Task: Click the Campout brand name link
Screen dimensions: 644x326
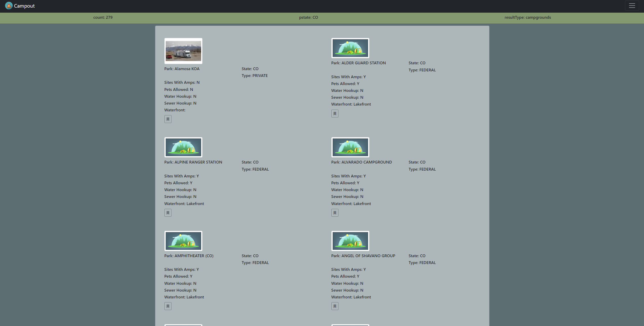Action: coord(24,6)
